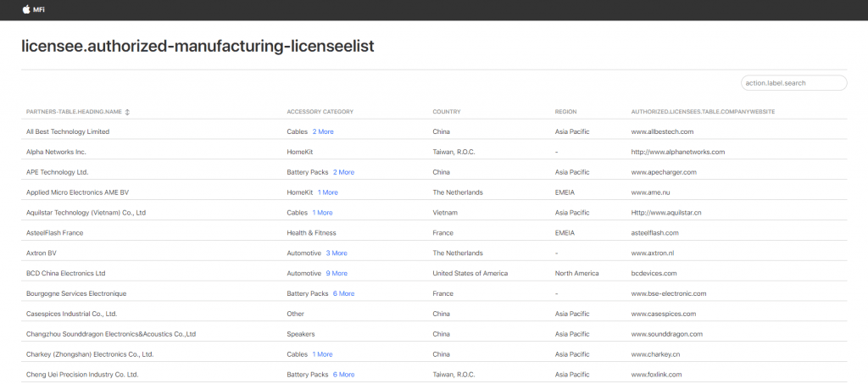The height and width of the screenshot is (384, 868).
Task: Click the MFi label in top bar
Action: pyautogui.click(x=39, y=9)
